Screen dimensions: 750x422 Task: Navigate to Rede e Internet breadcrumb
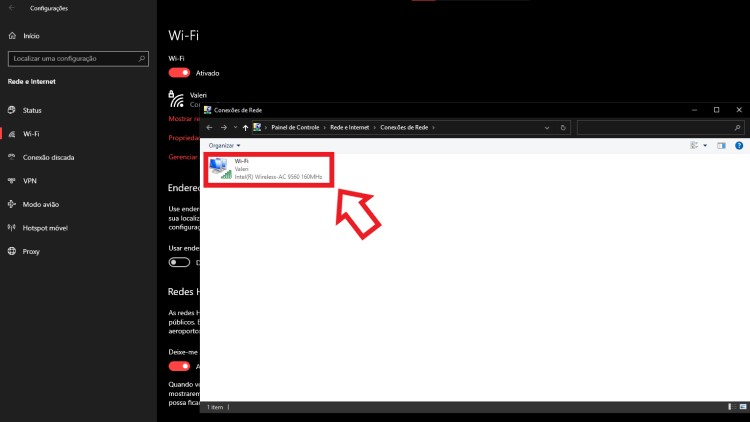coord(350,128)
